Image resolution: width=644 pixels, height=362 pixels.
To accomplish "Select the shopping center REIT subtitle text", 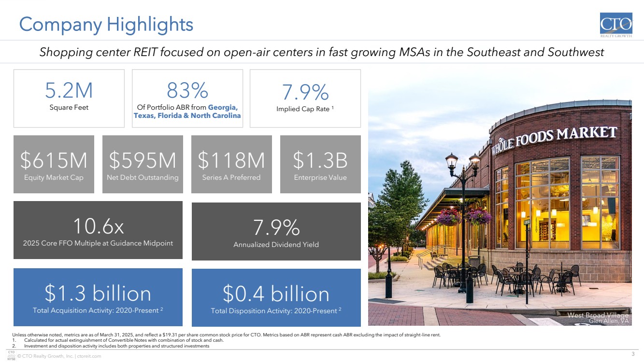I will coord(321,52).
